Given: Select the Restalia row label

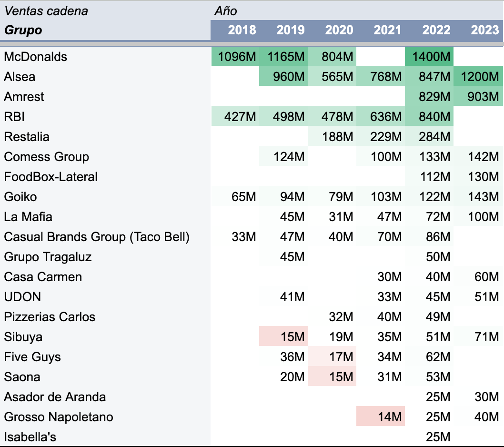Looking at the screenshot, I should point(26,137).
